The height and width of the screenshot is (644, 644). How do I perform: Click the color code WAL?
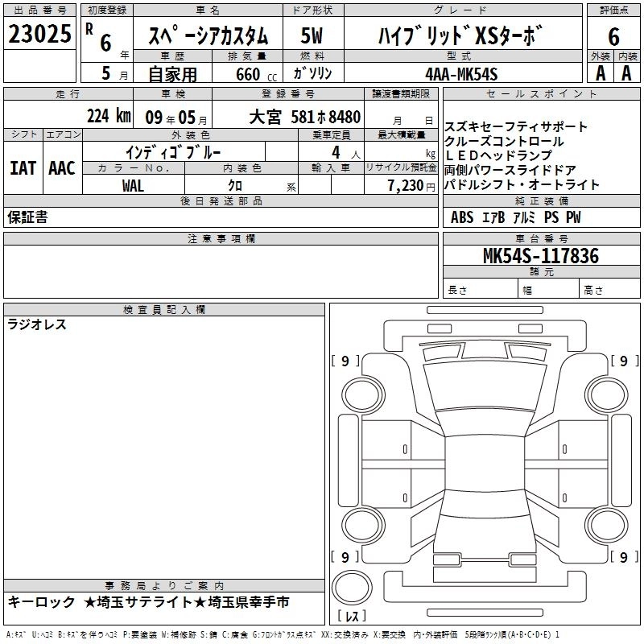[133, 184]
